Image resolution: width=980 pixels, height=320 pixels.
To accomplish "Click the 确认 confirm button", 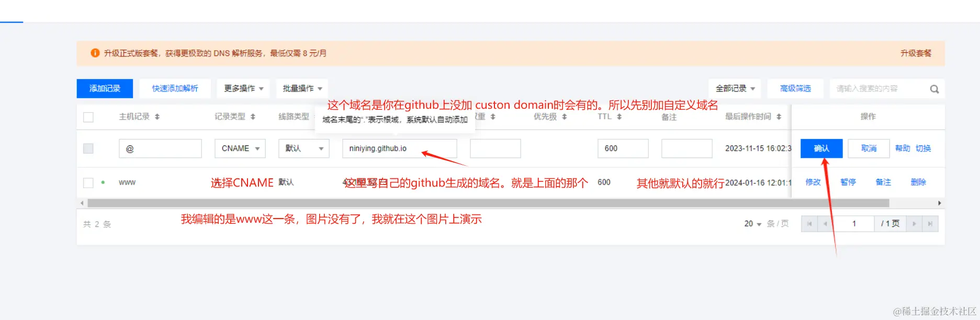I will pyautogui.click(x=821, y=148).
